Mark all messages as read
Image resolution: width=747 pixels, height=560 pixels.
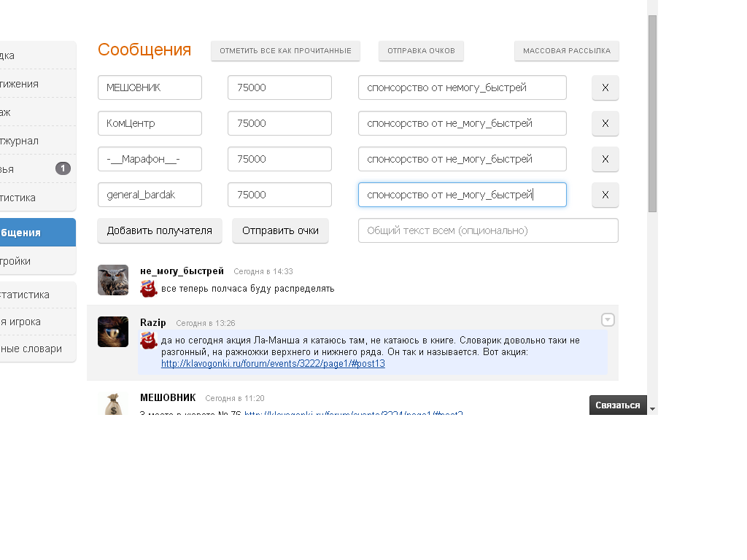285,51
